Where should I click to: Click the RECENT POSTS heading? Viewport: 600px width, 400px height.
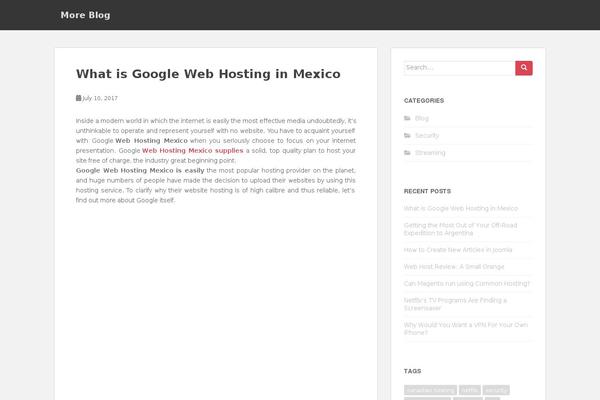tap(427, 191)
